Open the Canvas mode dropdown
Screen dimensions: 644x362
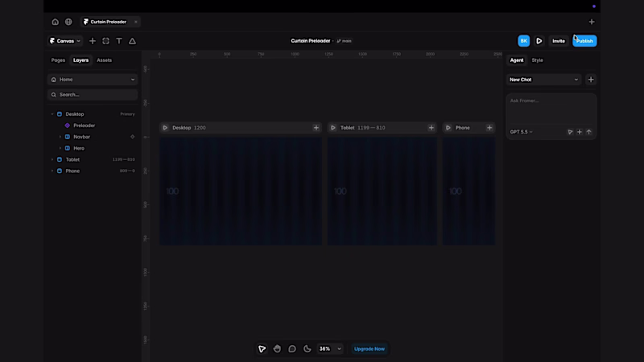point(65,41)
